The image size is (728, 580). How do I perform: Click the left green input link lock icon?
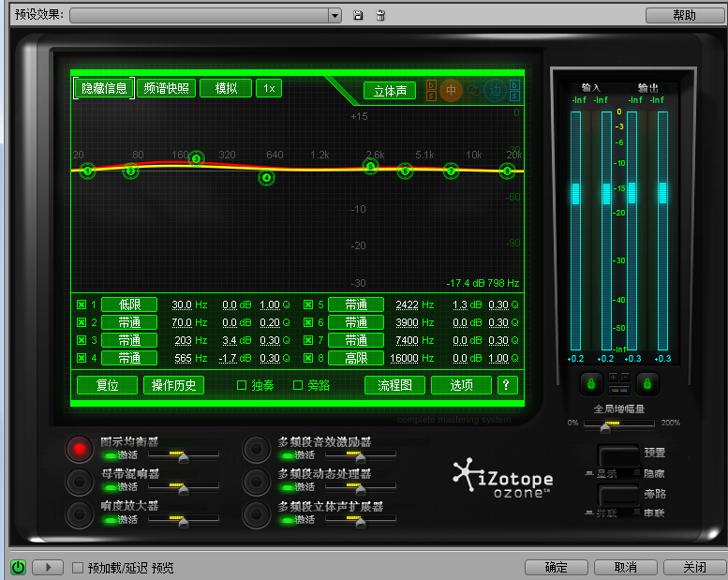[x=590, y=383]
